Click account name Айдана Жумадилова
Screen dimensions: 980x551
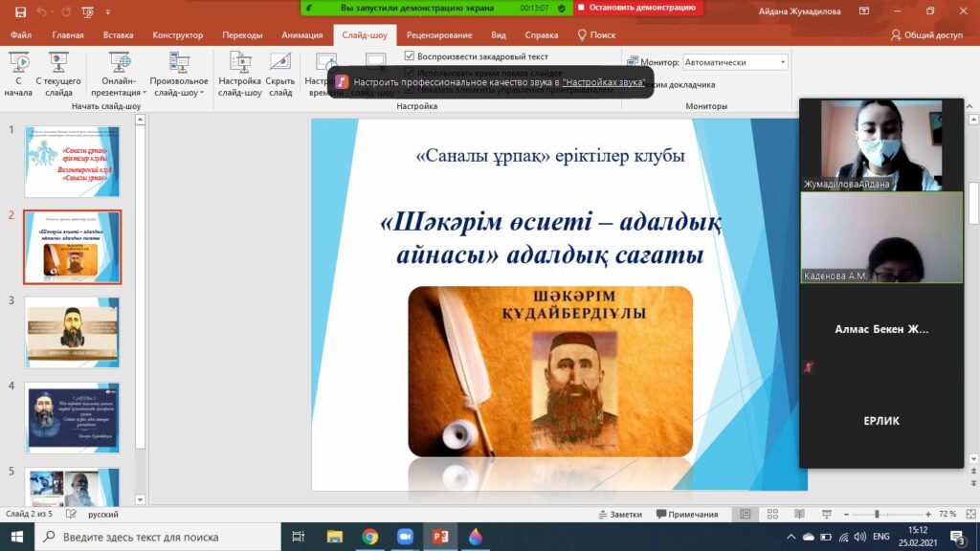pyautogui.click(x=799, y=11)
